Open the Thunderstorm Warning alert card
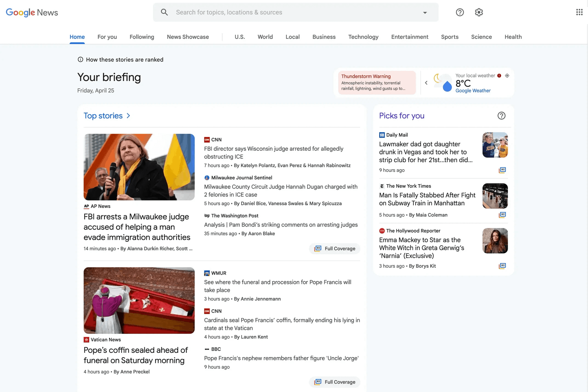The height and width of the screenshot is (392, 588). pyautogui.click(x=377, y=82)
